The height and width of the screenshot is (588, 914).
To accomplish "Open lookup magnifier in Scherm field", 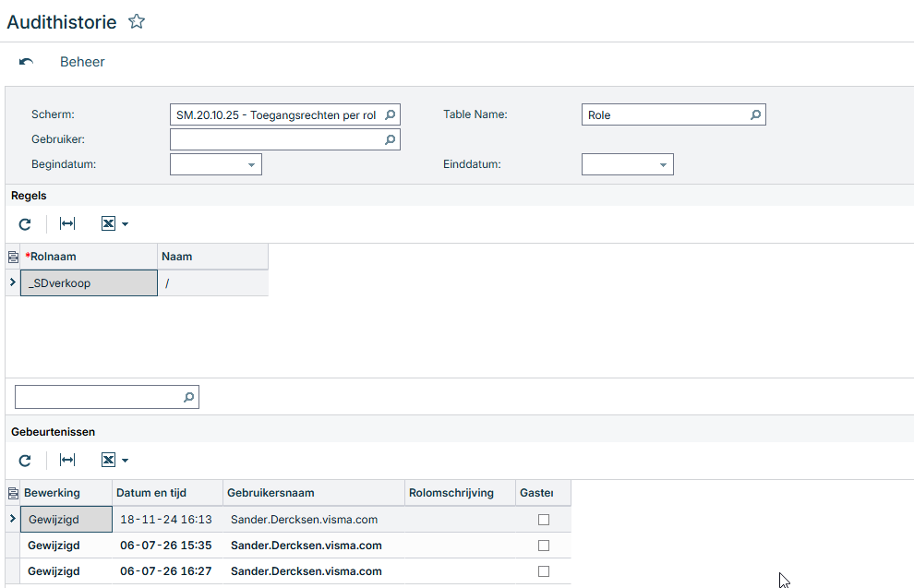I will (x=390, y=114).
